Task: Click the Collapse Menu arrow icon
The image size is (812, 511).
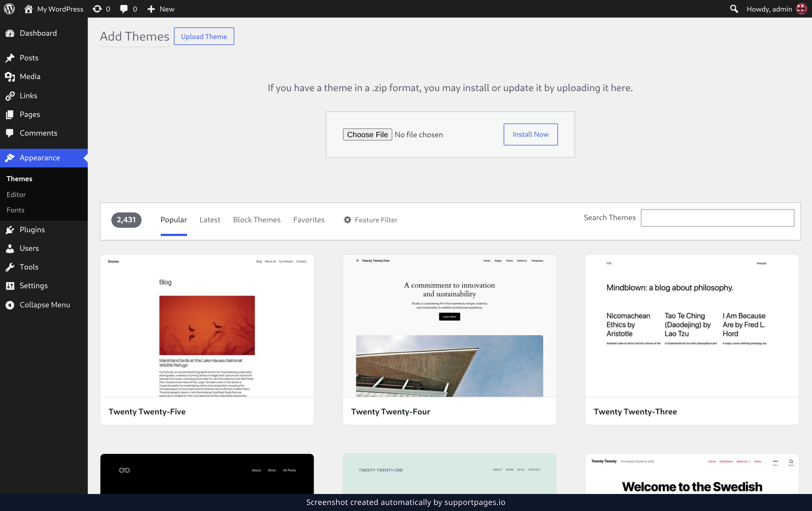Action: click(x=10, y=305)
